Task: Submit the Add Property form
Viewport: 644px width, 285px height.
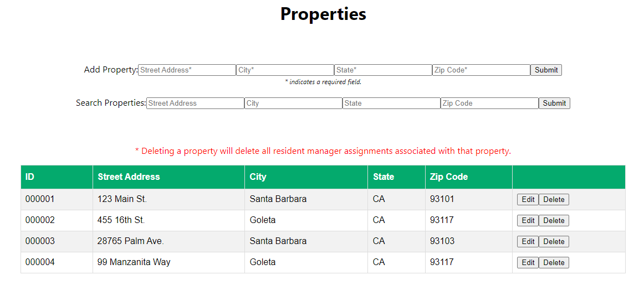Action: 546,70
